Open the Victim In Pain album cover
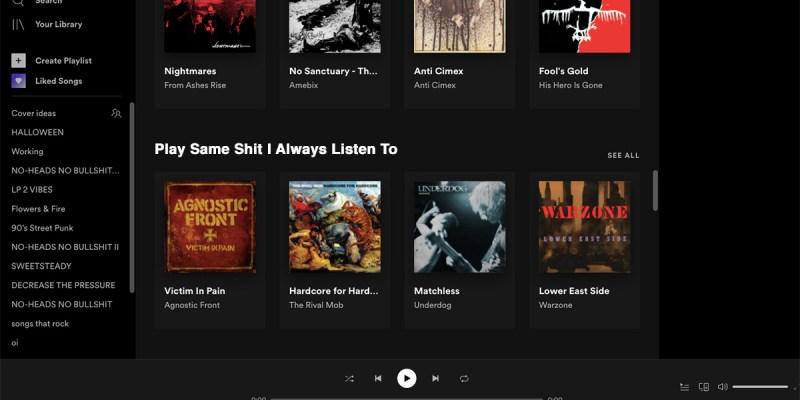The width and height of the screenshot is (800, 400). coord(210,227)
